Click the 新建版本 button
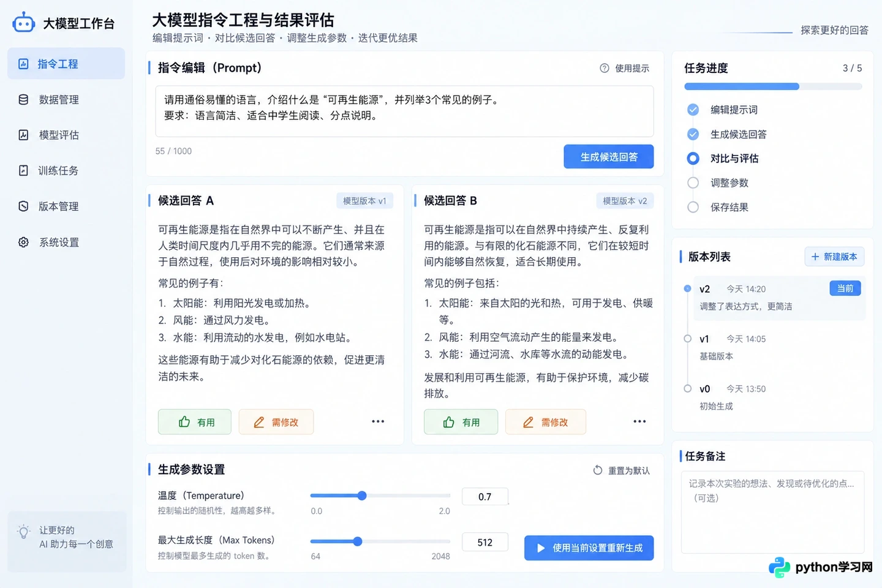This screenshot has width=882, height=588. (834, 257)
